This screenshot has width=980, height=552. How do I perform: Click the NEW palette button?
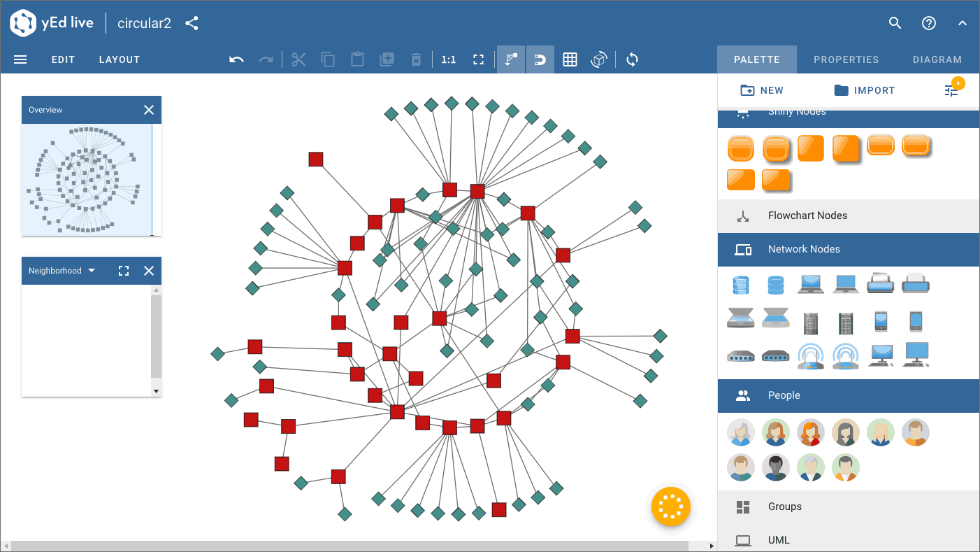(x=762, y=90)
